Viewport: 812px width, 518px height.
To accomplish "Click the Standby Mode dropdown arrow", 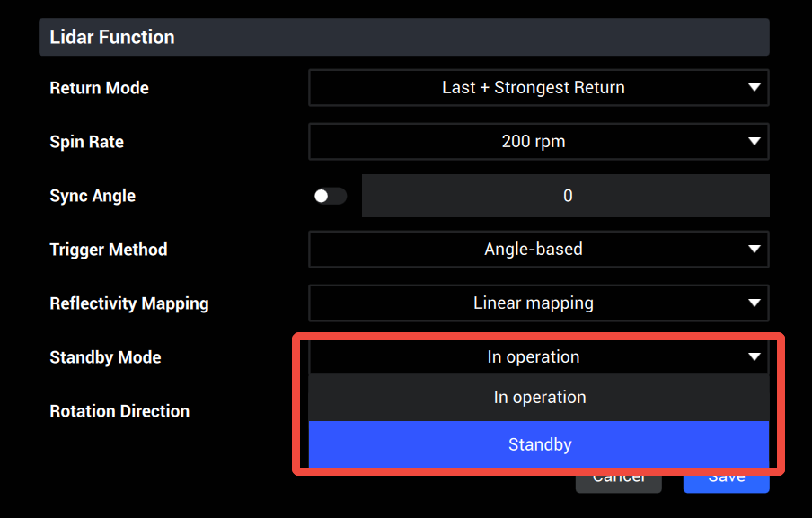I will [754, 356].
